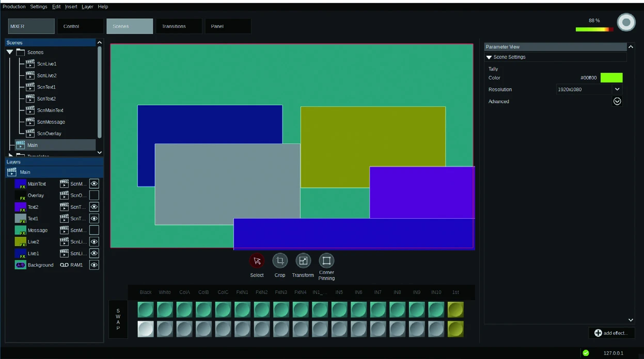Viewport: 644px width, 359px height.
Task: Open the Help menu
Action: click(x=103, y=7)
